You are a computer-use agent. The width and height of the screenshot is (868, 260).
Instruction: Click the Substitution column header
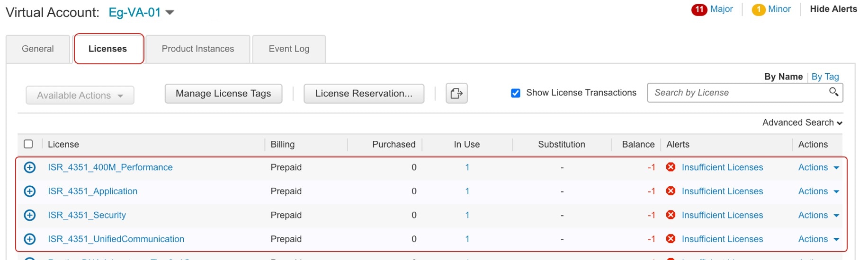tap(562, 144)
